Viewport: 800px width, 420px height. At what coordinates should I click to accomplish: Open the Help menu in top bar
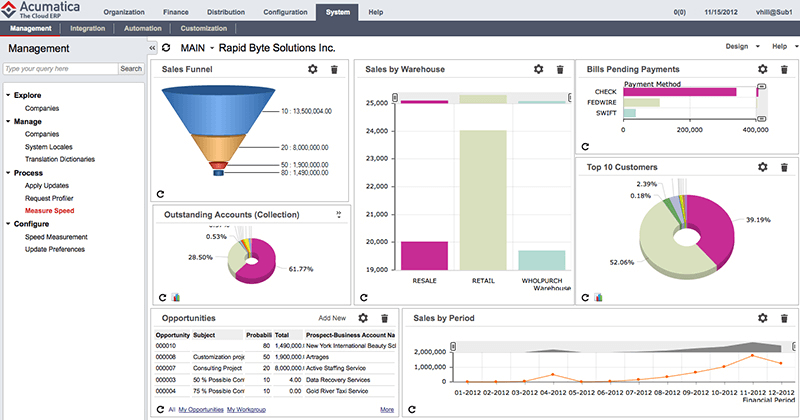(x=376, y=12)
